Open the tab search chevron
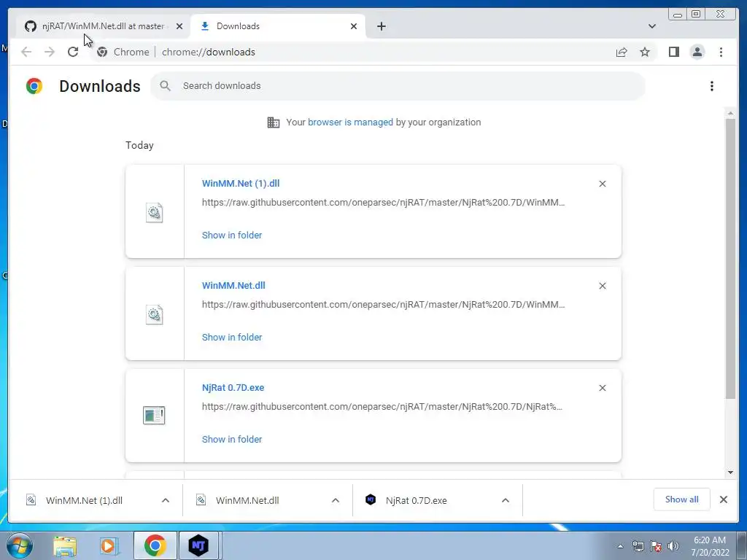The height and width of the screenshot is (560, 747). point(652,26)
